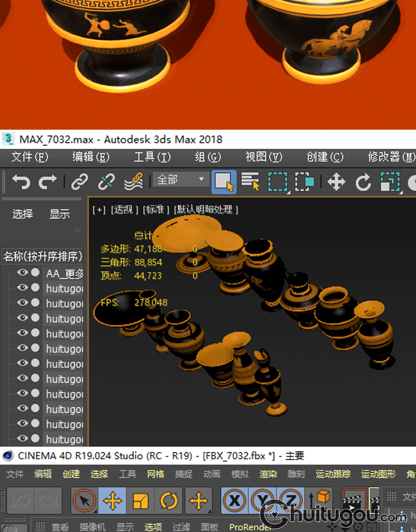Toggle Z axis lock in Cinema 4D
The image size is (416, 532).
[289, 502]
